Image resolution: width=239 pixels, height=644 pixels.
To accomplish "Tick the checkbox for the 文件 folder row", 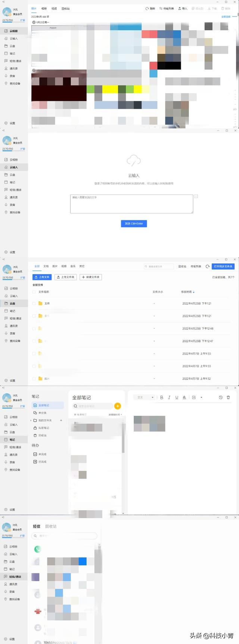I will coord(34,303).
